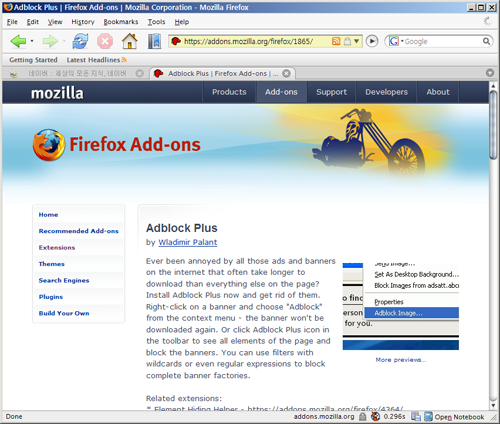Open Recommended Add-ons sidebar link
500x424 pixels.
click(x=79, y=231)
